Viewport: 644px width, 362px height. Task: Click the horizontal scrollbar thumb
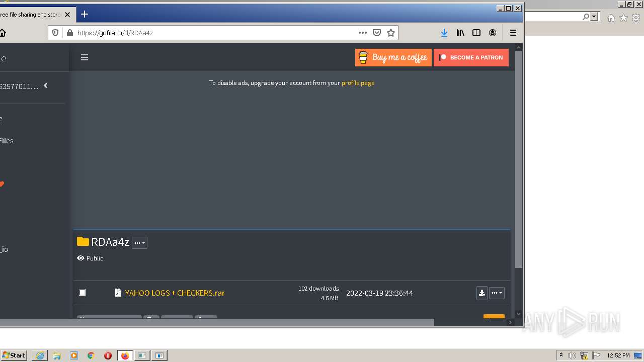pyautogui.click(x=217, y=322)
